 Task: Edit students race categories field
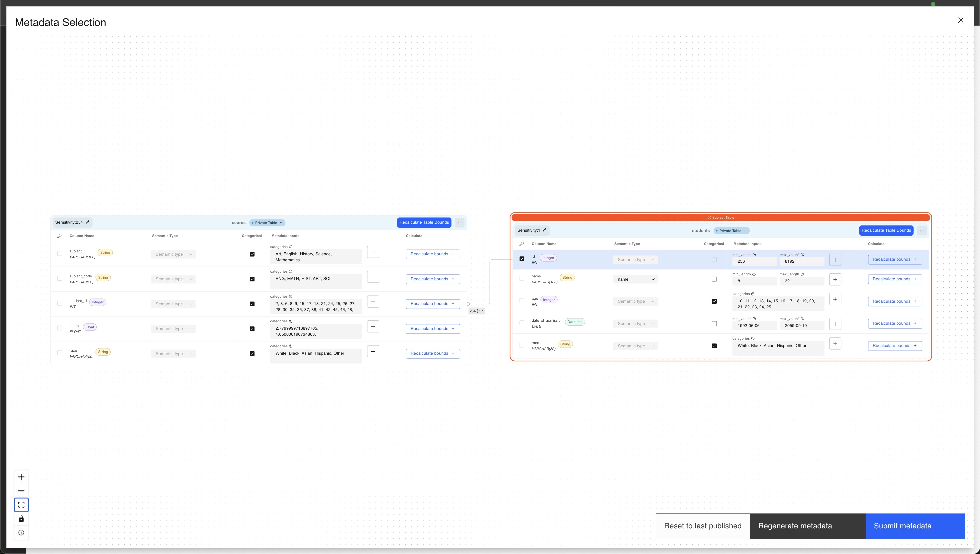tap(778, 349)
